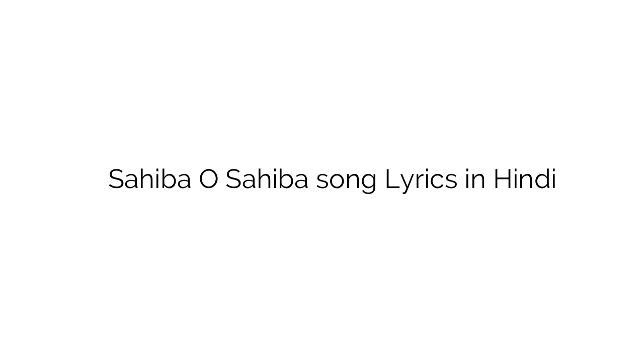Click the word "Hindi" at title end
This screenshot has width=644, height=362.
coord(524,179)
